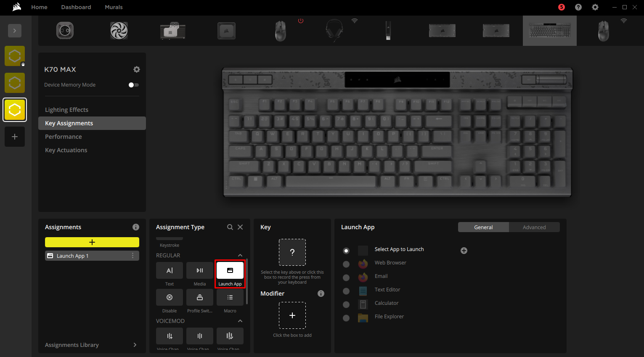
Task: Select the first Voicemod Voice Changer assignment
Action: tap(169, 336)
